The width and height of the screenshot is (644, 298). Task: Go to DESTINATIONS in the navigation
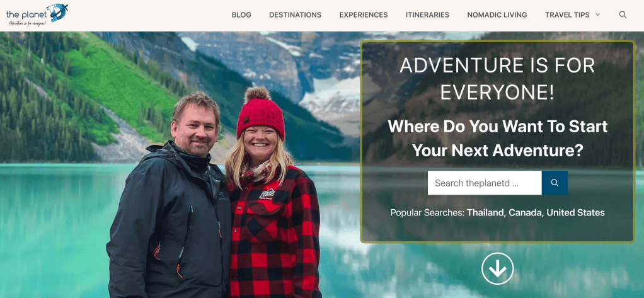(x=296, y=14)
